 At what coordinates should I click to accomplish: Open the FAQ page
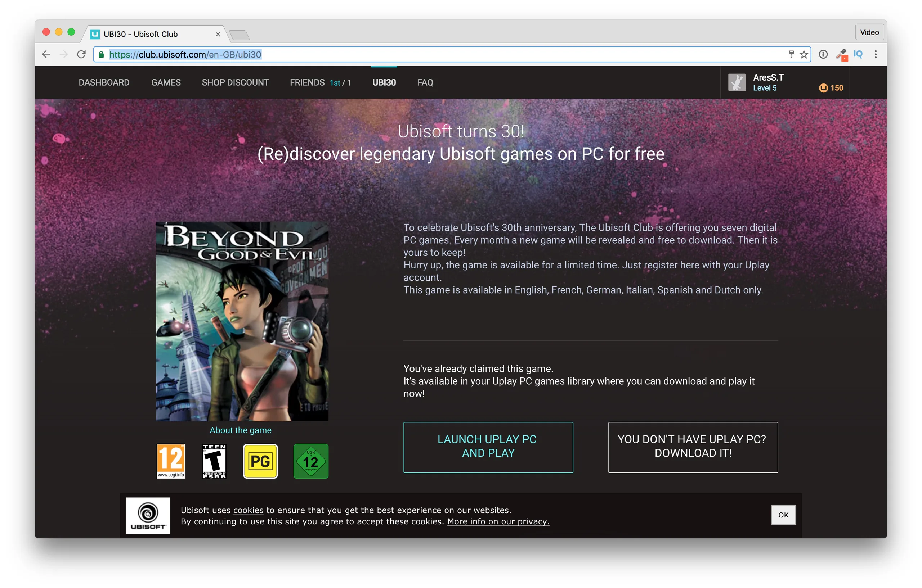click(x=425, y=83)
